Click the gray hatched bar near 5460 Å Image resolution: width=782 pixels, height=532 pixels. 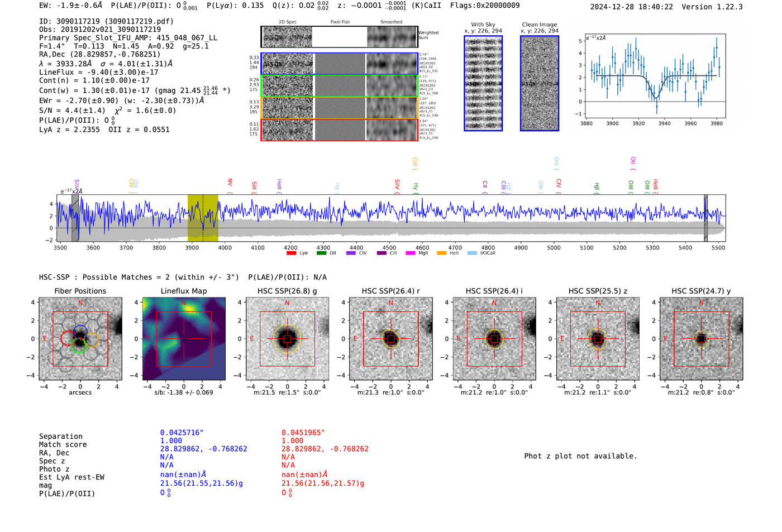pyautogui.click(x=705, y=218)
